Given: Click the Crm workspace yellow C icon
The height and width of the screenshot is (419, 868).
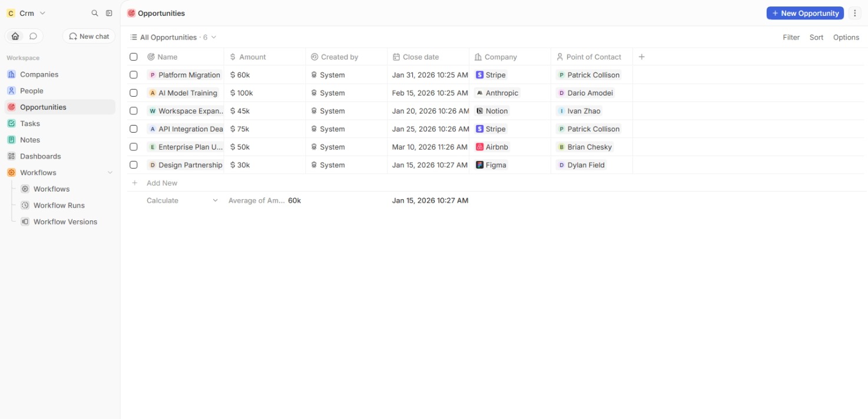Looking at the screenshot, I should tap(11, 13).
